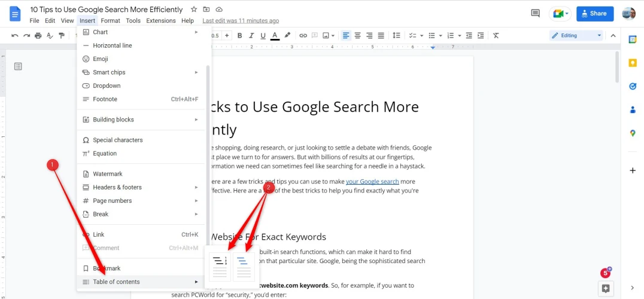644x299 pixels.
Task: Open comment history icon
Action: (536, 13)
